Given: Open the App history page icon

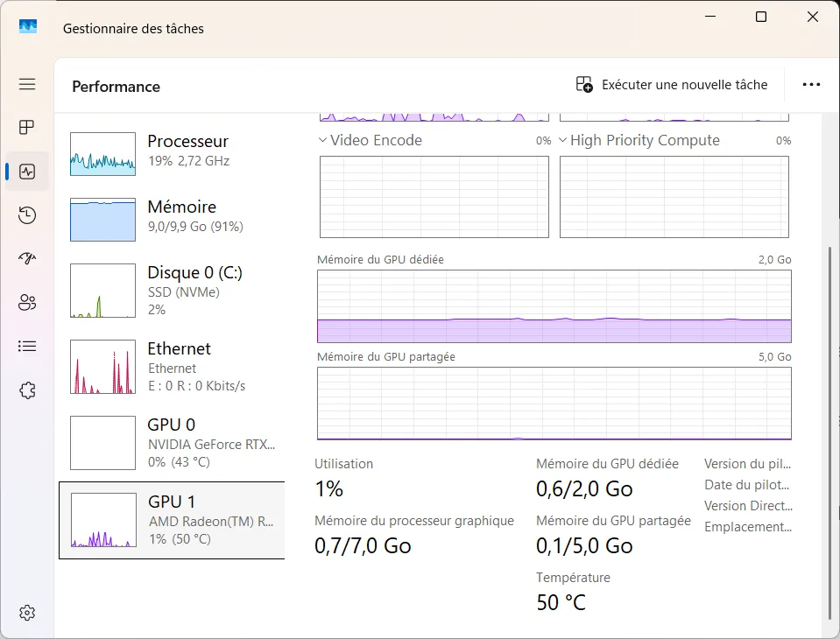Looking at the screenshot, I should 27,215.
